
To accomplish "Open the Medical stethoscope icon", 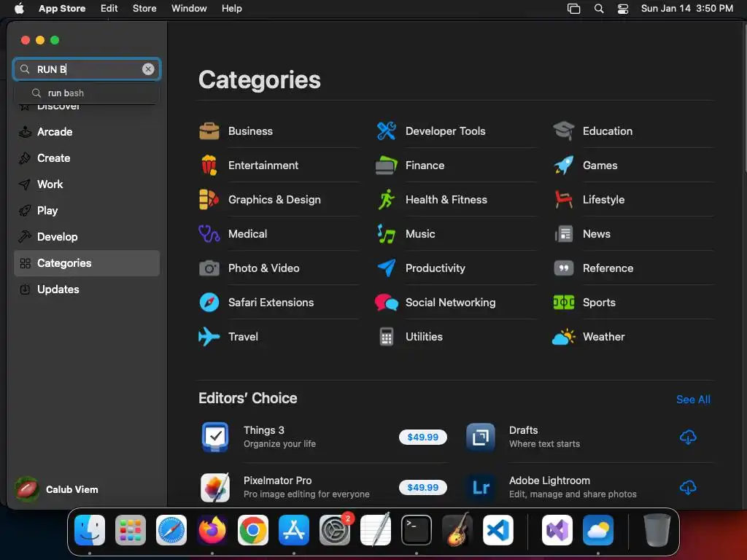I will click(209, 234).
